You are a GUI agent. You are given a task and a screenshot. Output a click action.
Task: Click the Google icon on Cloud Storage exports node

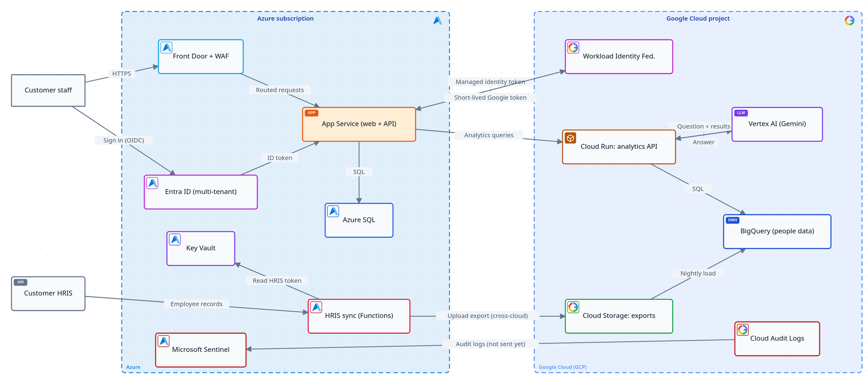click(573, 307)
